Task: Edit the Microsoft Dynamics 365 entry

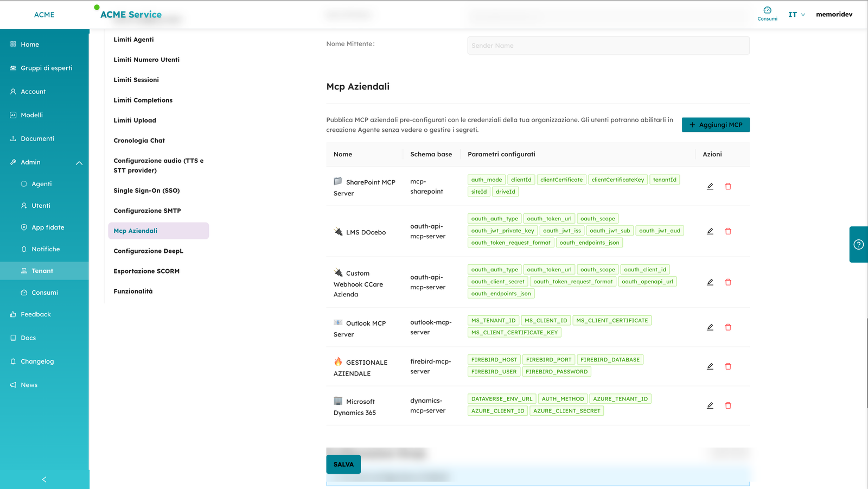Action: (710, 405)
